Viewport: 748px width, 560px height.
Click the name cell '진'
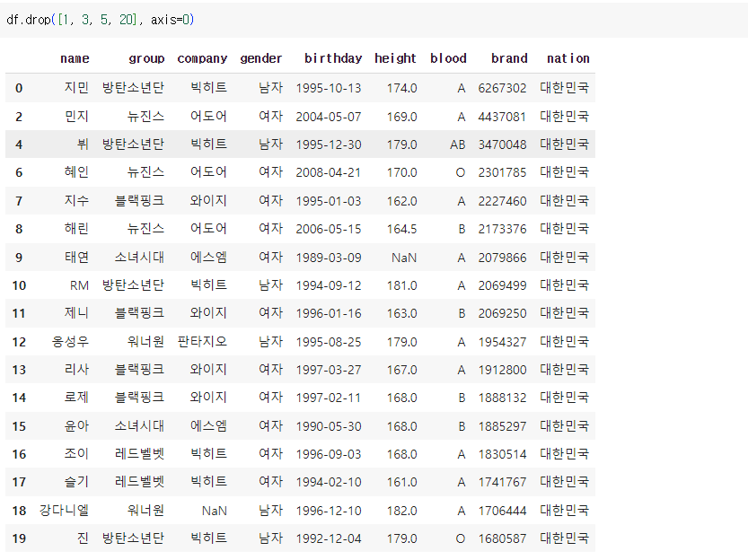[x=83, y=538]
